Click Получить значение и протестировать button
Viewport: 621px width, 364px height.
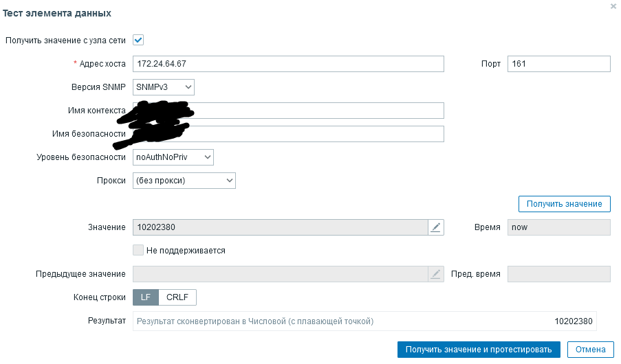click(479, 350)
